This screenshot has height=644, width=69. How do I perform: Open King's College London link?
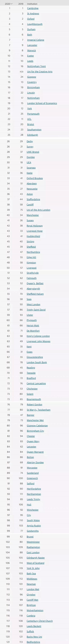(38, 336)
